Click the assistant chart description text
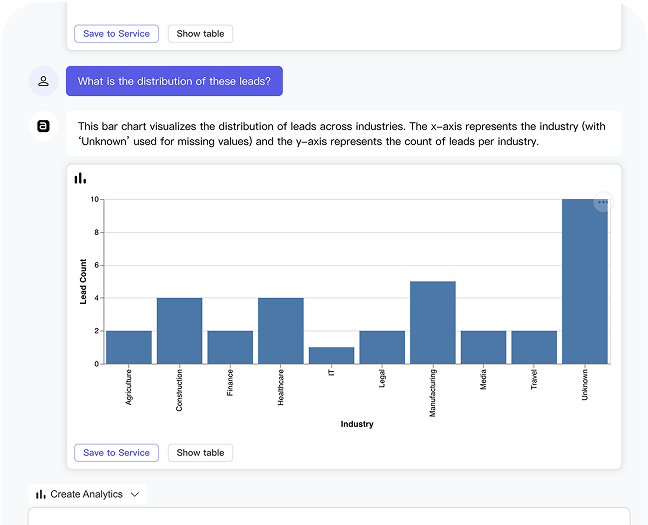This screenshot has height=525, width=648. point(342,134)
